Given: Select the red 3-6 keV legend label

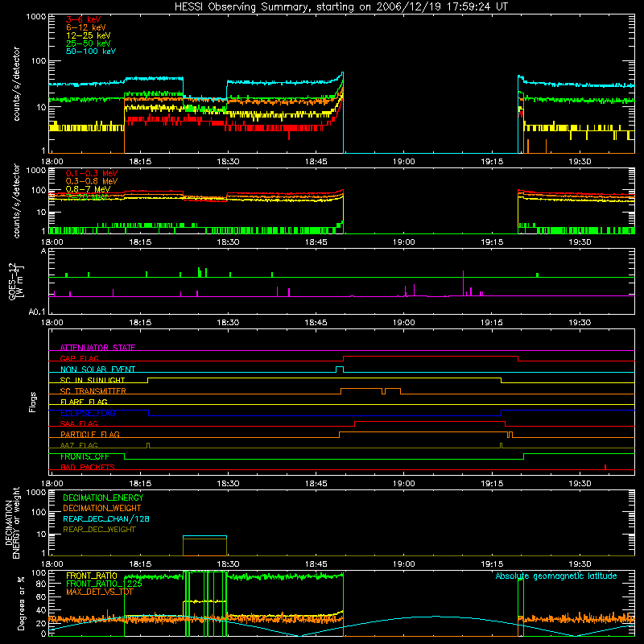Looking at the screenshot, I should point(84,19).
